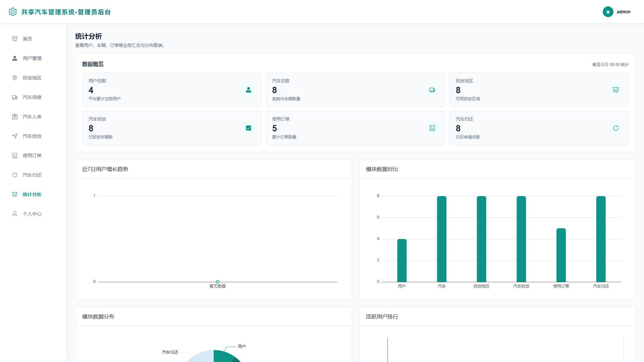Image resolution: width=644 pixels, height=362 pixels.
Task: Go to 个人中心 in the sidebar
Action: click(34, 214)
